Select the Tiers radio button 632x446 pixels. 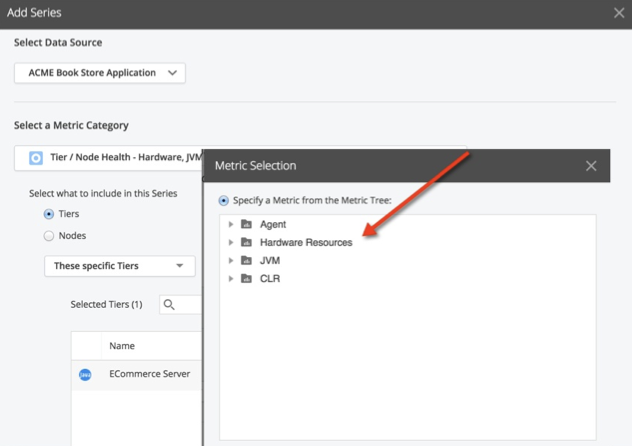tap(49, 214)
